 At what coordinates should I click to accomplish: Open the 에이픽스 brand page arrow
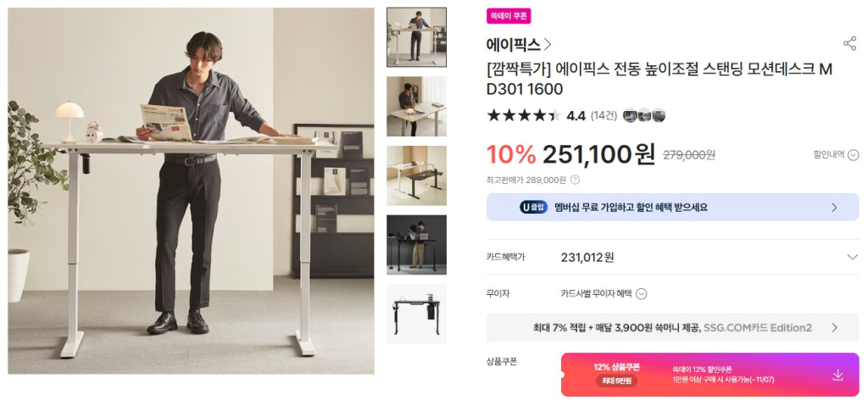[548, 44]
